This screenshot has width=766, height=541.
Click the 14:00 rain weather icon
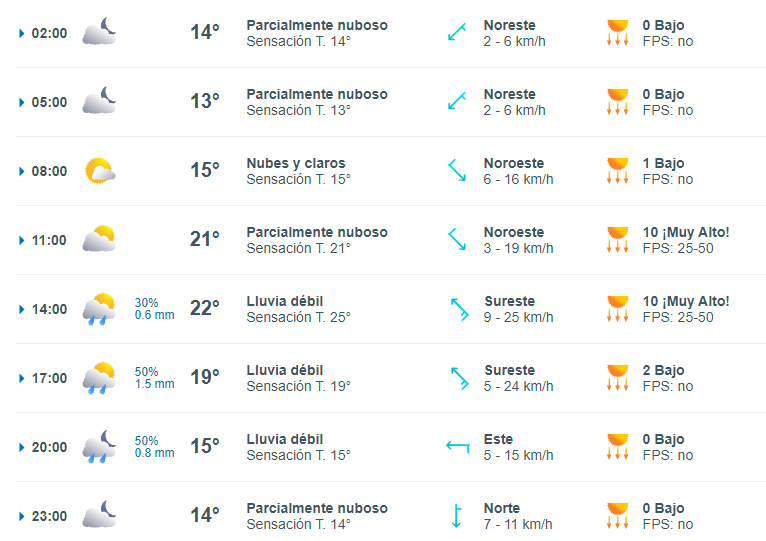pos(99,309)
